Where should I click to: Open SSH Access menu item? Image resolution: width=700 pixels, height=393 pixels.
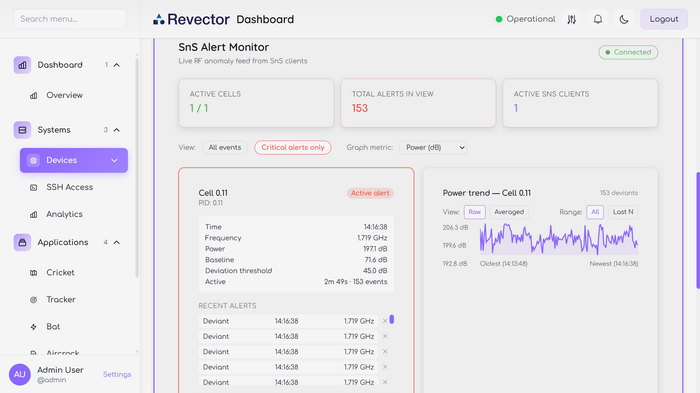tap(70, 187)
